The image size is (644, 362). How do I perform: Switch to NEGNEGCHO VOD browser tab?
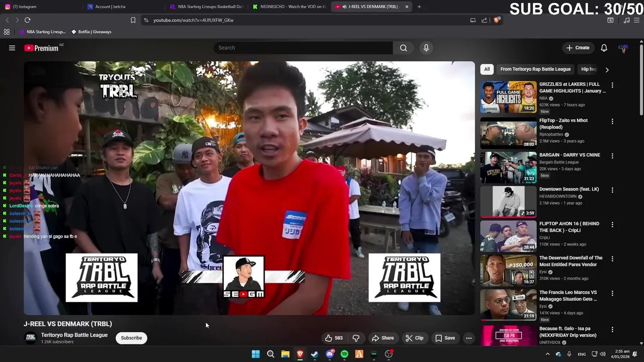click(x=289, y=7)
